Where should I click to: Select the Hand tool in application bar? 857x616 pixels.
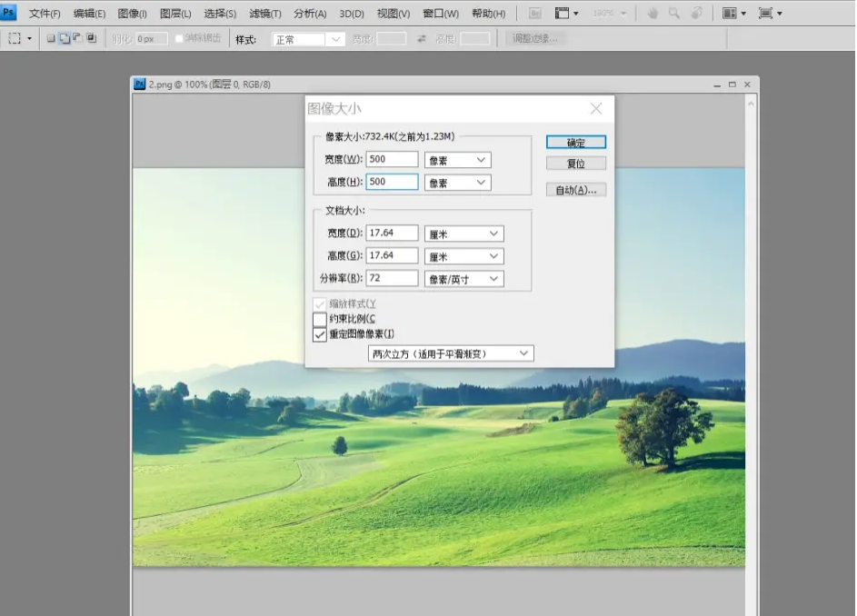click(652, 13)
